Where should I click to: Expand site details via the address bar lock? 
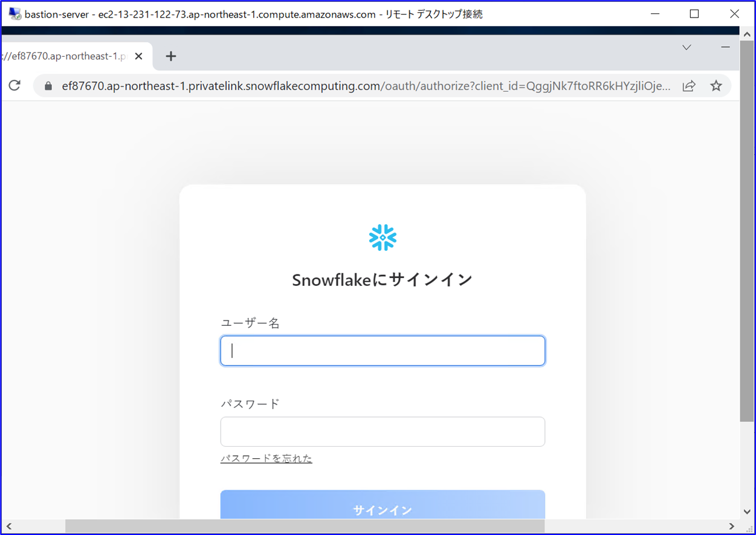47,85
